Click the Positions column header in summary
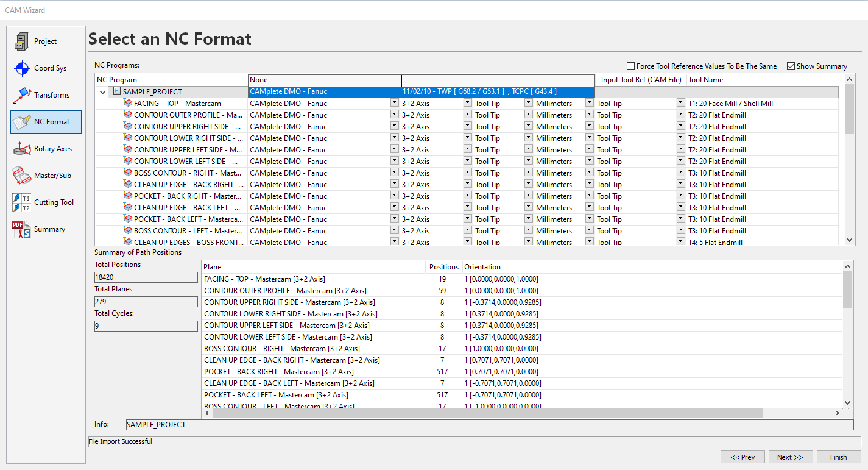Viewport: 868px width, 470px height. [x=444, y=267]
